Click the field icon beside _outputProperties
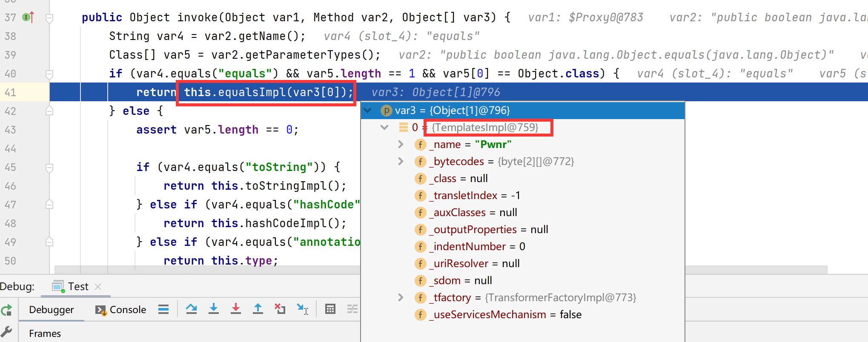Screen dimensions: 868x342 [420, 230]
